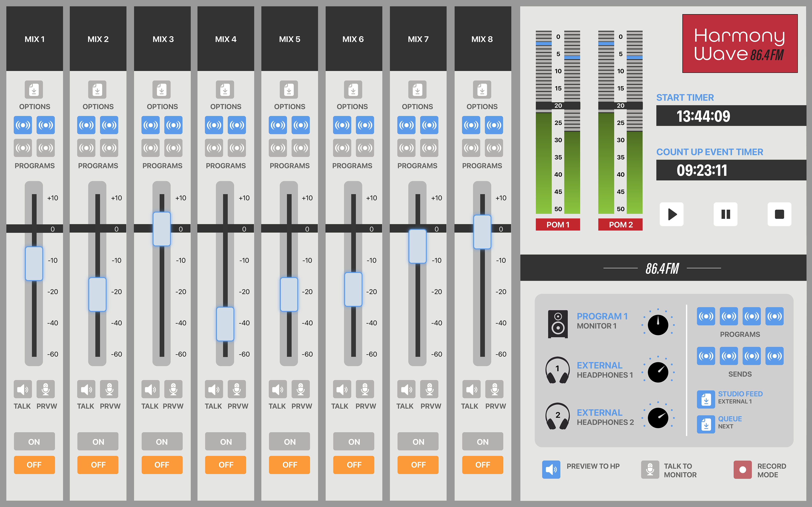This screenshot has width=812, height=507.
Task: Open the MIX 1 Options icon
Action: [x=34, y=90]
